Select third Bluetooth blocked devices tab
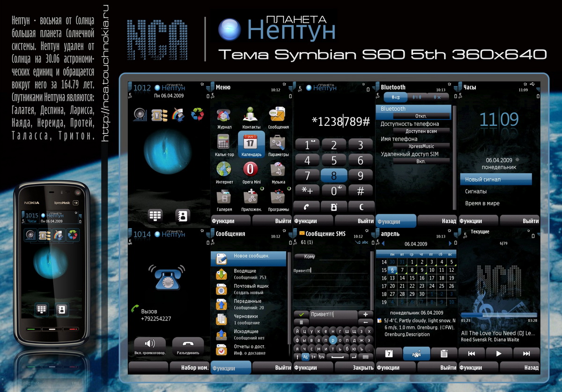The image size is (562, 392). tap(438, 97)
